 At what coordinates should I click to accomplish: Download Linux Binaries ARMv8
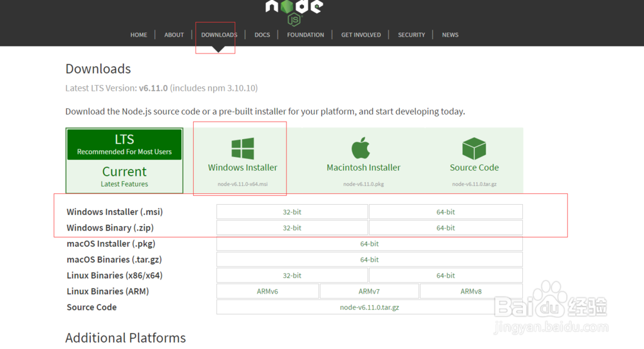click(x=471, y=292)
